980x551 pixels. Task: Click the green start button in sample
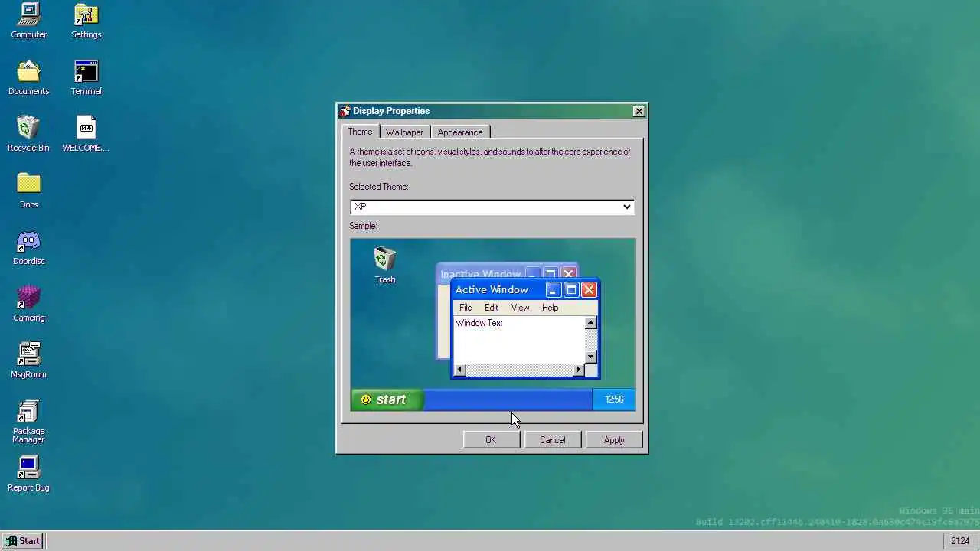[x=387, y=399]
